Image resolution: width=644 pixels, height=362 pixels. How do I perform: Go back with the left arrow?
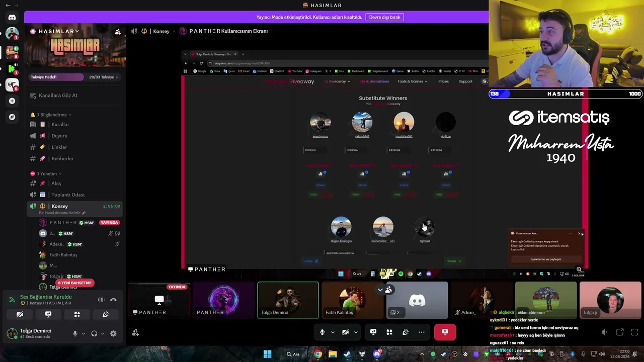(8, 5)
